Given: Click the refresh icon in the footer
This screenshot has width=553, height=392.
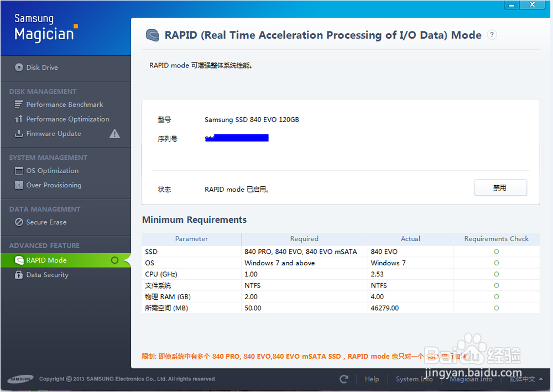Looking at the screenshot, I should click(344, 379).
